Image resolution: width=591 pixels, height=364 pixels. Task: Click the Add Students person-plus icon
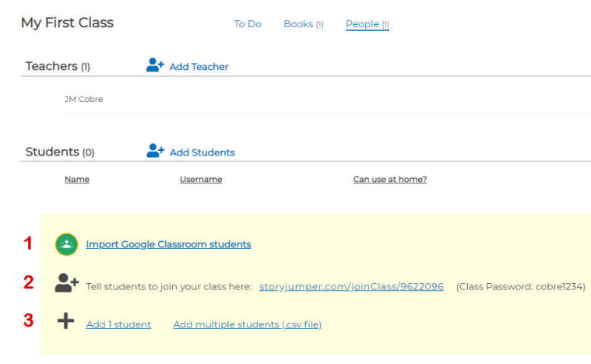[x=156, y=152]
